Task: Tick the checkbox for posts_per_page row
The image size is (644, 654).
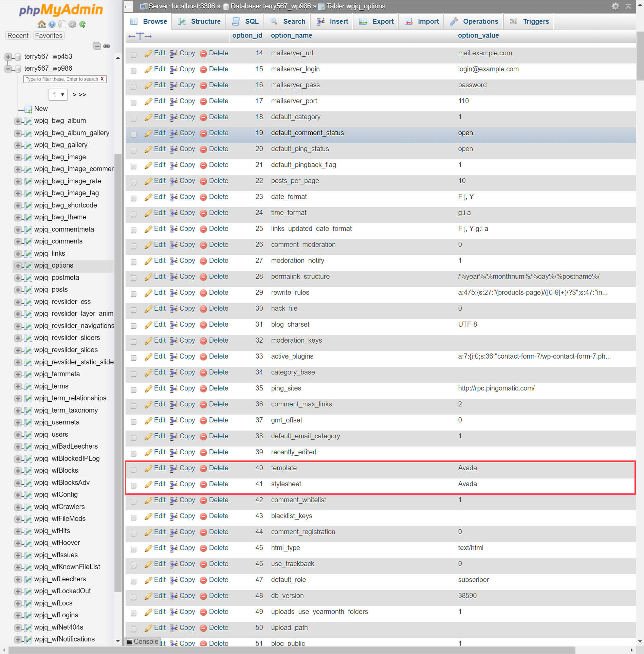Action: 133,182
